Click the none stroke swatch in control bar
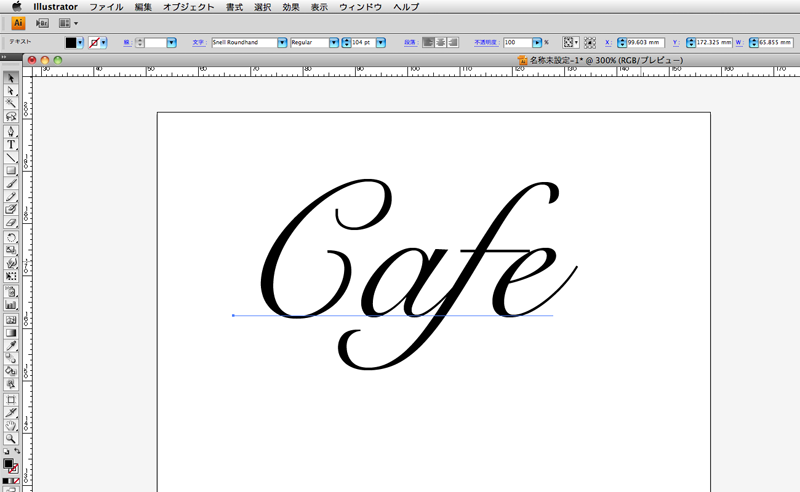The image size is (800, 492). click(x=94, y=43)
